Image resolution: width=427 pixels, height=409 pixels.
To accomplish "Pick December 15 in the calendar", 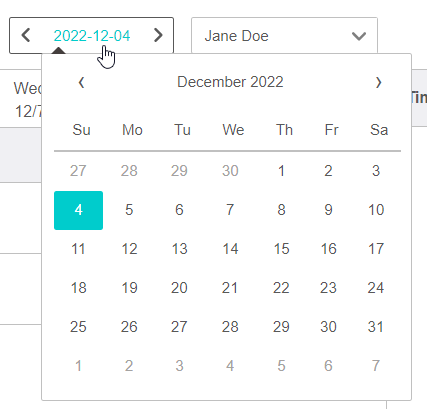I will click(x=281, y=249).
